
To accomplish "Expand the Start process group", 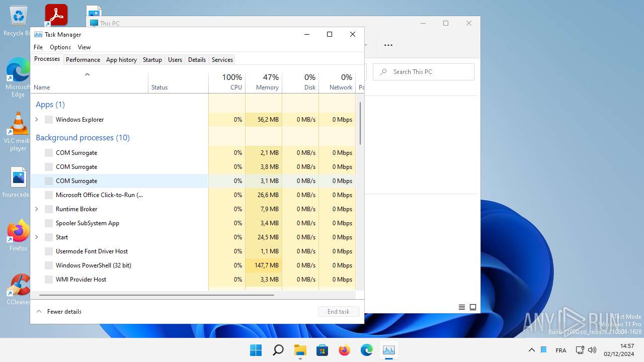I will (37, 237).
